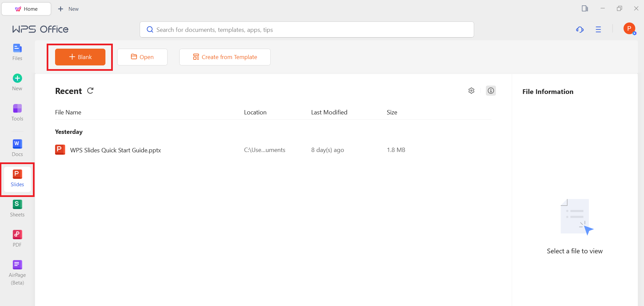Restore down the WPS Office window
Image resolution: width=644 pixels, height=306 pixels.
point(619,8)
